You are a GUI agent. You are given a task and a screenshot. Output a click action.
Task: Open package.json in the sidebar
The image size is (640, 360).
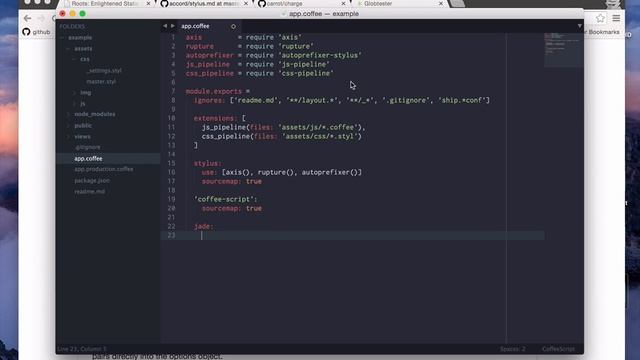[92, 180]
